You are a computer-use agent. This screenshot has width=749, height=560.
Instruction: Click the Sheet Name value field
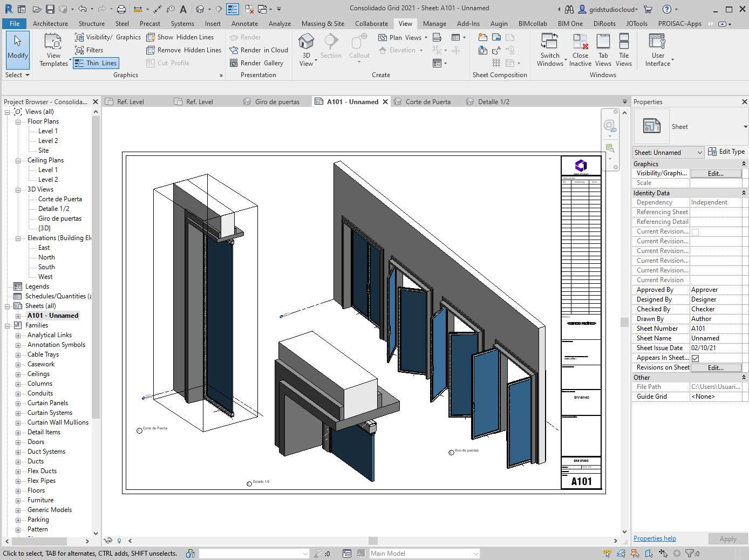click(x=716, y=339)
